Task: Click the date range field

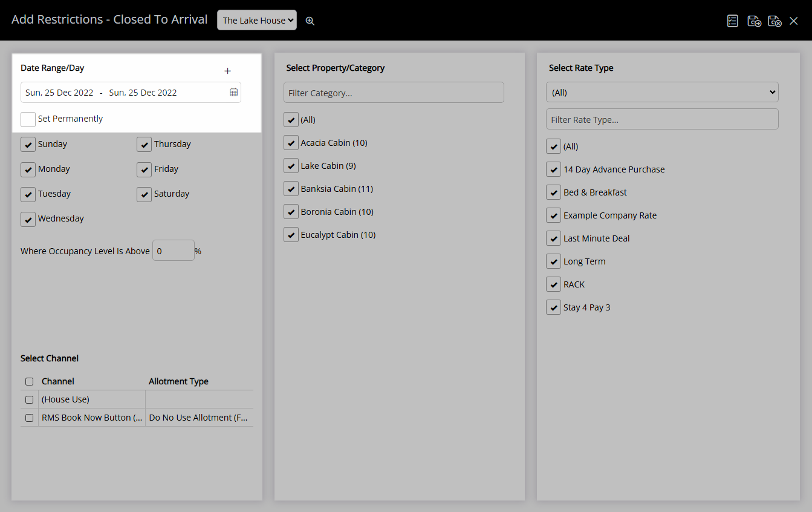Action: [131, 93]
